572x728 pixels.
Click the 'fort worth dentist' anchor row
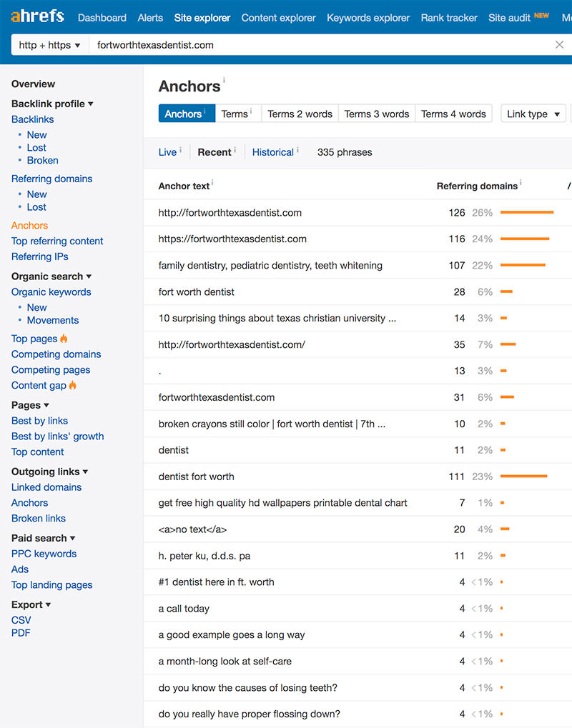click(x=357, y=292)
